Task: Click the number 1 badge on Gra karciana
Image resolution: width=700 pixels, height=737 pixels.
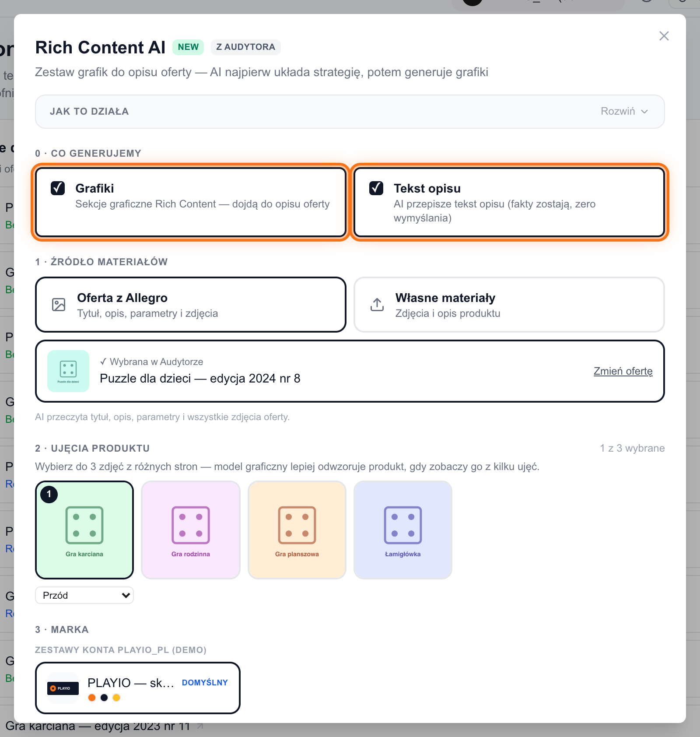Action: pos(49,495)
